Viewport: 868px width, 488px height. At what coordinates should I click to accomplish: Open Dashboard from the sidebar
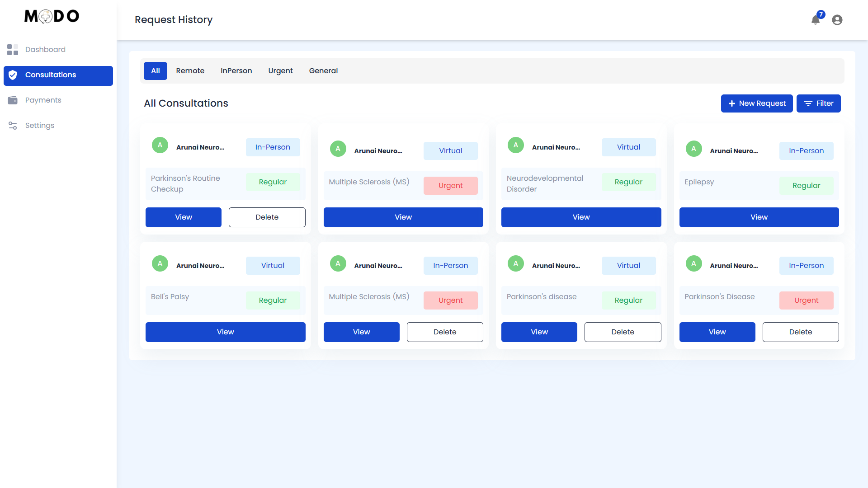point(45,50)
